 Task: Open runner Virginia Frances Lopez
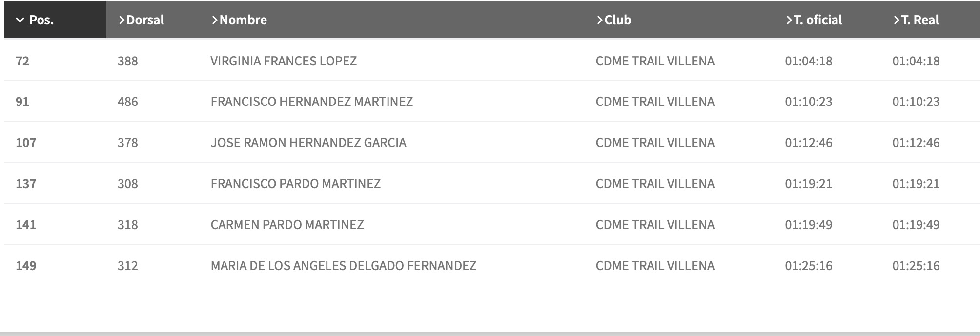284,61
